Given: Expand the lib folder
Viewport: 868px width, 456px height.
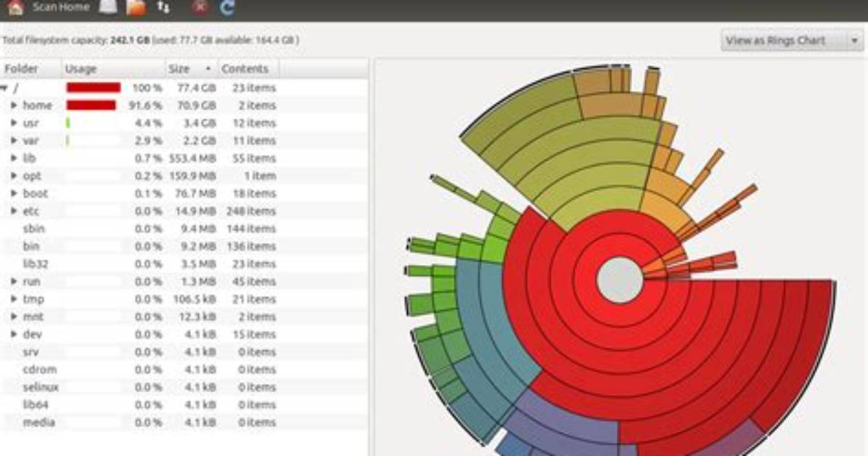Looking at the screenshot, I should point(14,158).
